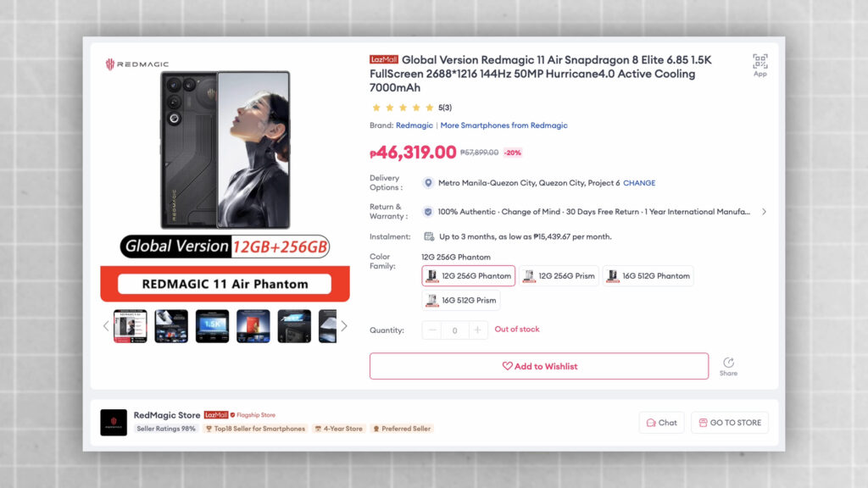Increase quantity with the plus button
Image resolution: width=868 pixels, height=488 pixels.
(x=477, y=330)
